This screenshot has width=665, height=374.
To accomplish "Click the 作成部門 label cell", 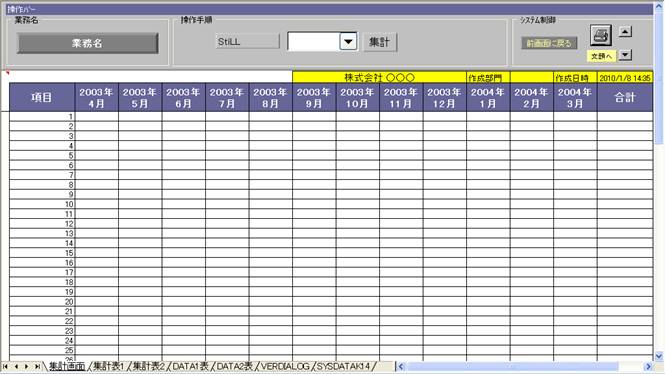I will pos(488,78).
